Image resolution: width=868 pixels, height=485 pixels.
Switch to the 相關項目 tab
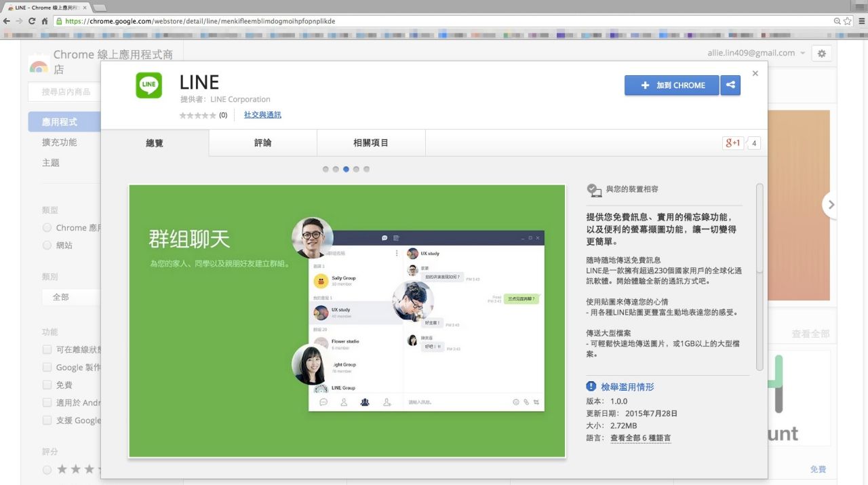tap(371, 143)
